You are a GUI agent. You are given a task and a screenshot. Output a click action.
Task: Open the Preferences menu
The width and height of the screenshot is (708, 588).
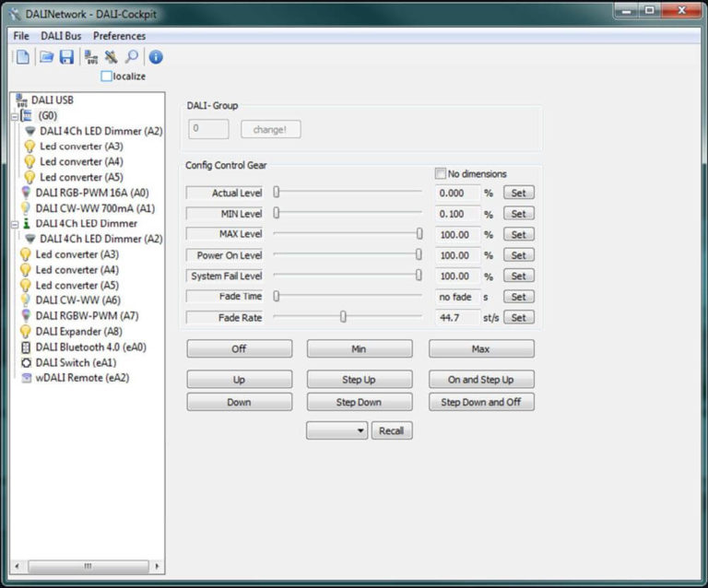[119, 36]
